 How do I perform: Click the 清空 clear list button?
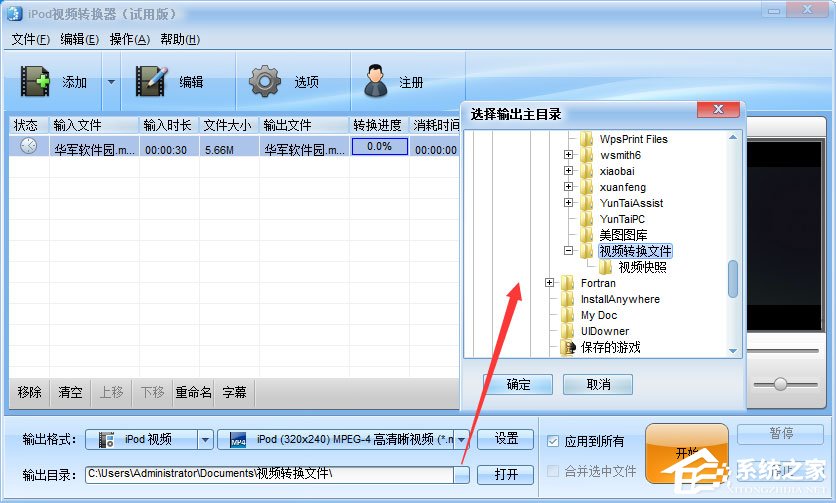click(70, 393)
